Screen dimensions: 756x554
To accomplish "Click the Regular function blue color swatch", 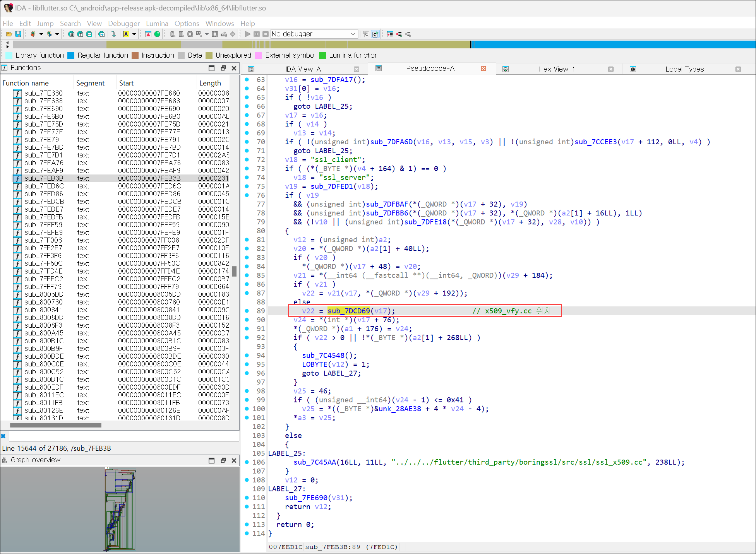I will pyautogui.click(x=71, y=55).
